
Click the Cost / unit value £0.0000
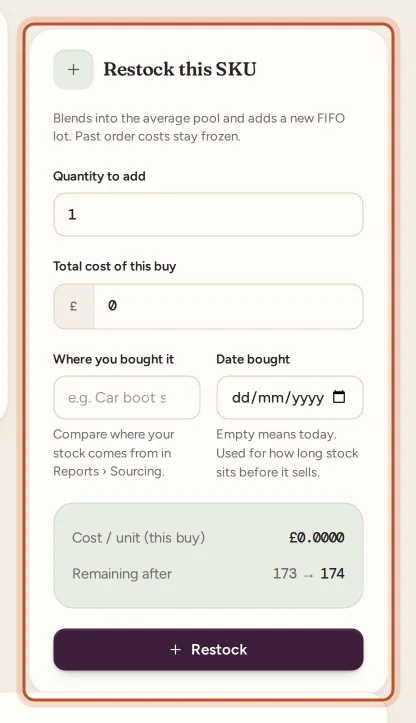[x=317, y=538]
